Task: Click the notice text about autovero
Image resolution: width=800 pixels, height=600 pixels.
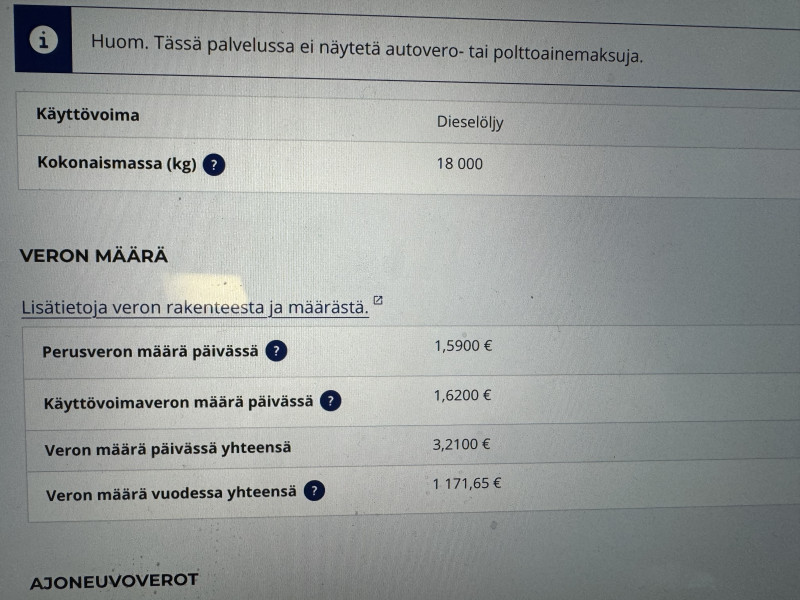Action: [x=367, y=49]
